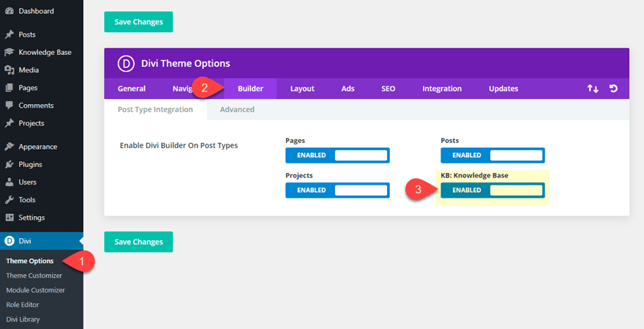Click the Settings sliders icon
644x329 pixels.
(9, 217)
